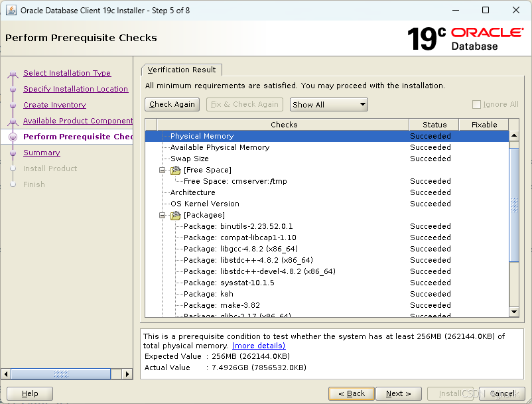Collapse the [Free Space] tree node
The height and width of the screenshot is (404, 532).
(x=163, y=170)
